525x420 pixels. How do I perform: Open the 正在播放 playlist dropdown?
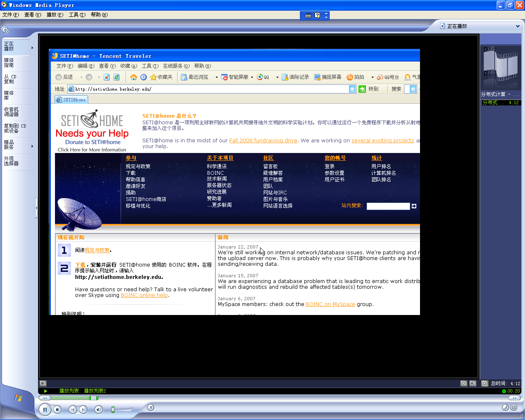(480, 26)
